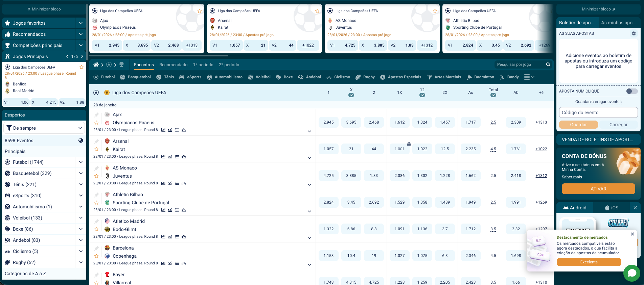This screenshot has width=644, height=285.
Task: Go to next page of Jogos Principais
Action: click(82, 56)
